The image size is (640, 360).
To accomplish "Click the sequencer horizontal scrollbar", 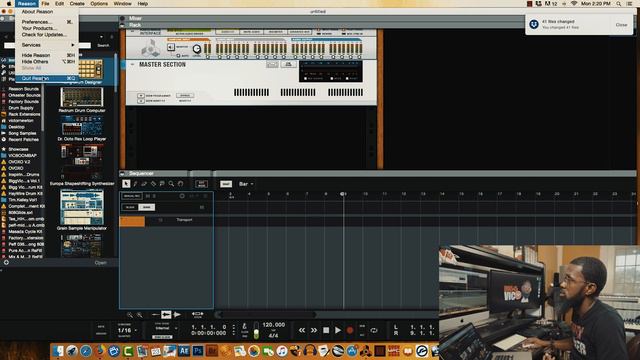I will [x=268, y=315].
